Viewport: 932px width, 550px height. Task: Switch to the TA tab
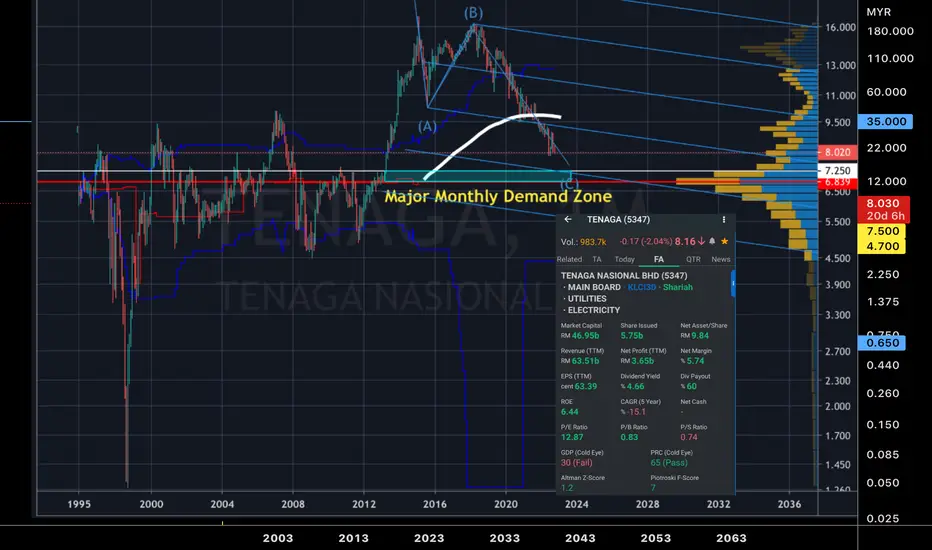click(597, 259)
